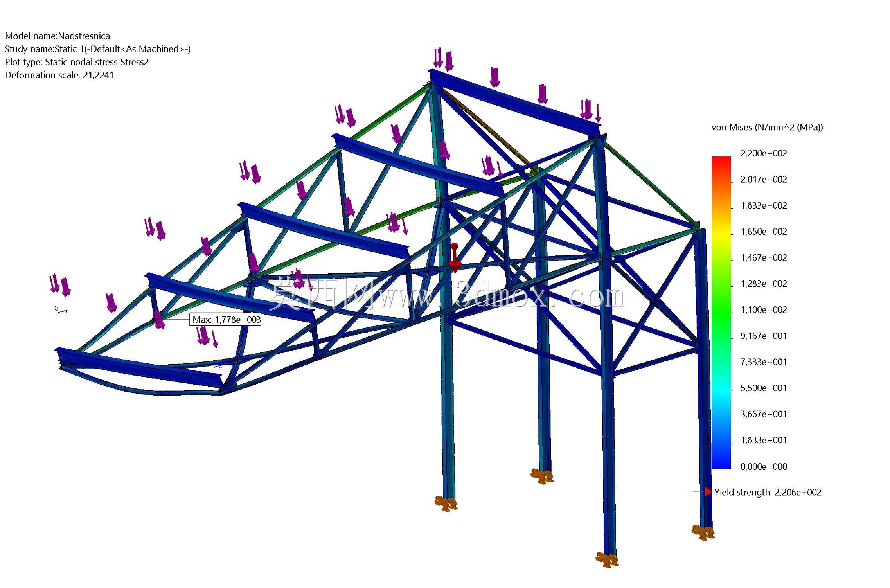Click the von Mises rainbow color legend bar

721,312
